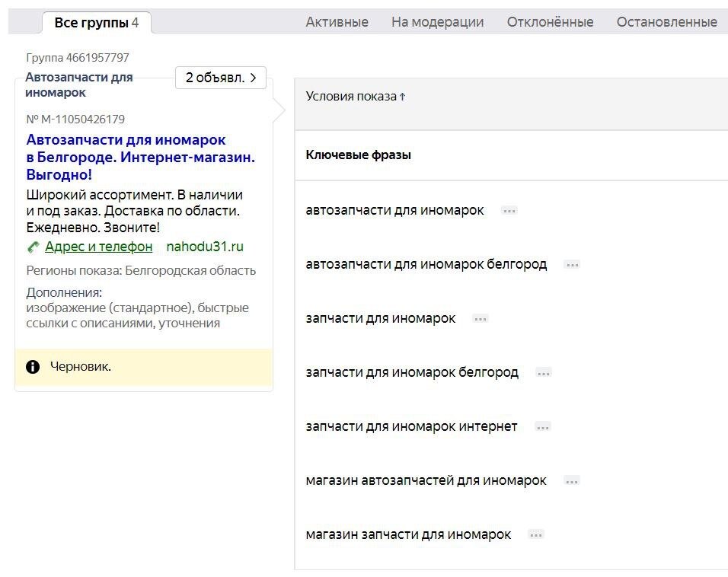Screen dimensions: 728x577
Task: Switch to the «Активные» tab
Action: [x=336, y=22]
